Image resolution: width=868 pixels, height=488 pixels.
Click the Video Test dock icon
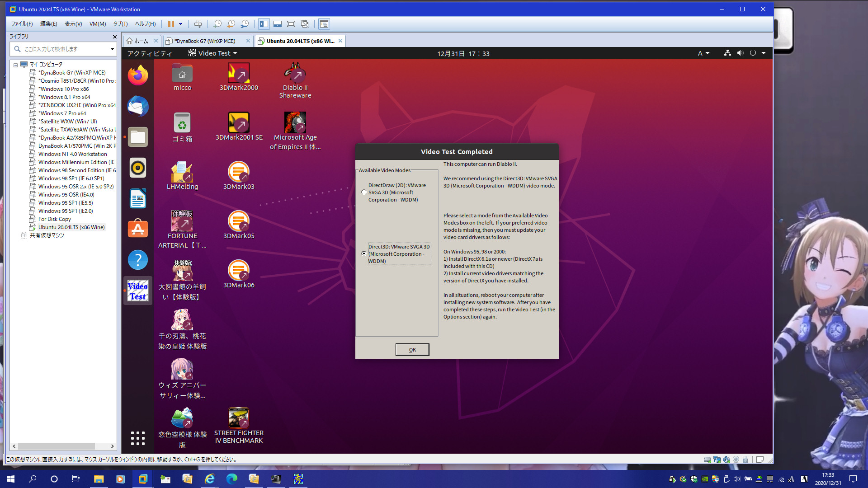(138, 291)
